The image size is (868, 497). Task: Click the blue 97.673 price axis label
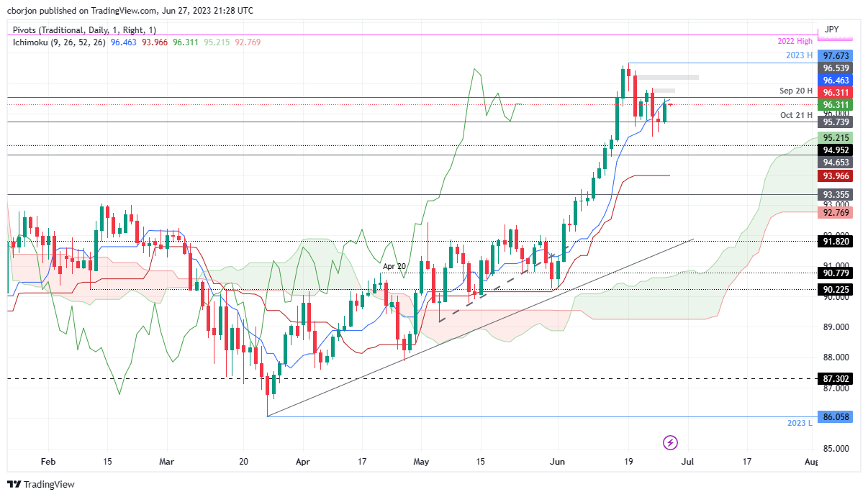pyautogui.click(x=837, y=55)
